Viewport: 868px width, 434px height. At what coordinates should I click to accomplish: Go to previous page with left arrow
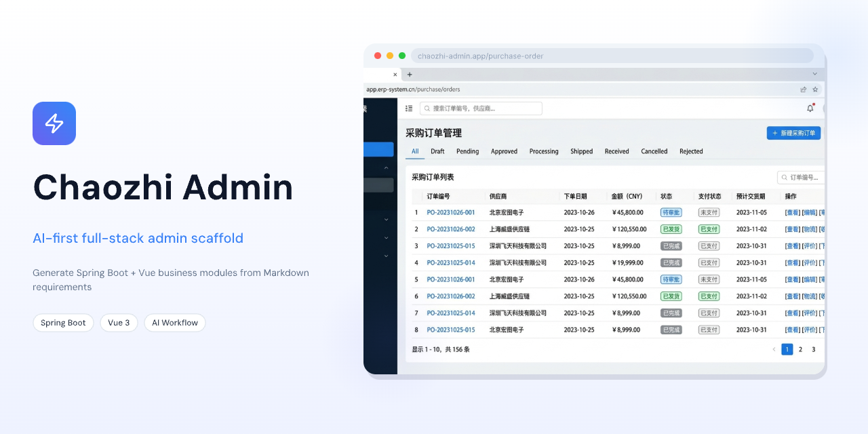[x=774, y=350]
